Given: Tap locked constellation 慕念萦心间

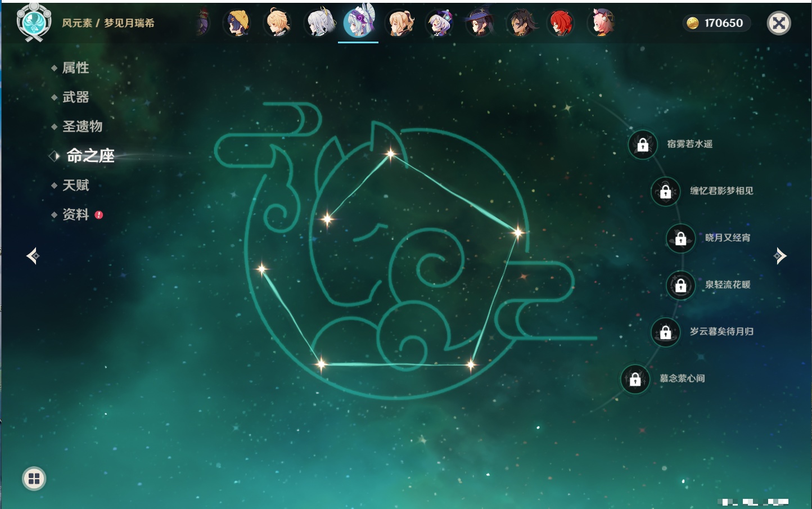Looking at the screenshot, I should [x=635, y=379].
